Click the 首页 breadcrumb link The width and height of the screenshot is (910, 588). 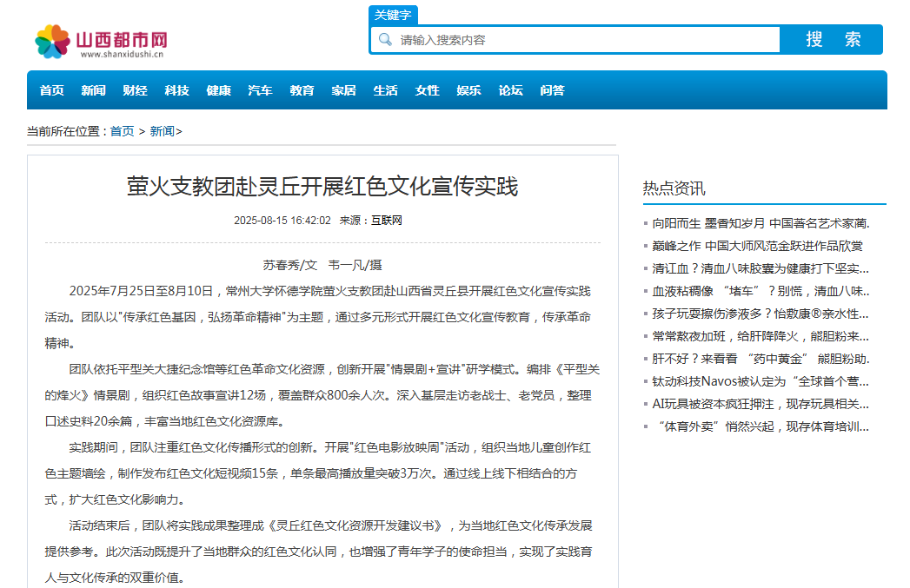click(x=122, y=131)
